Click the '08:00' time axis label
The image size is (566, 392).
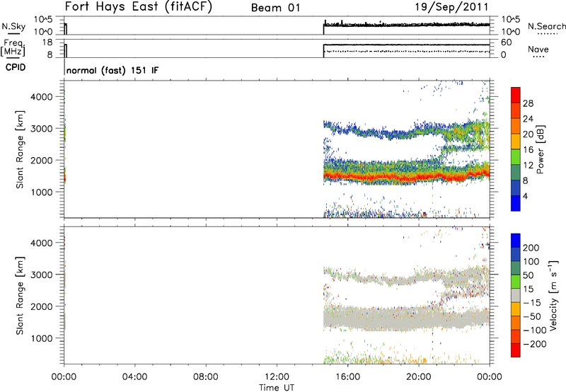(205, 377)
